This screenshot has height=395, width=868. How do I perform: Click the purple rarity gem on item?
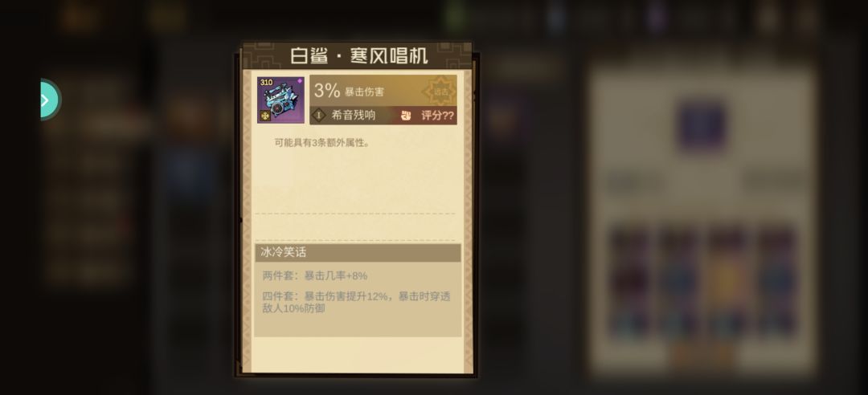[x=300, y=81]
